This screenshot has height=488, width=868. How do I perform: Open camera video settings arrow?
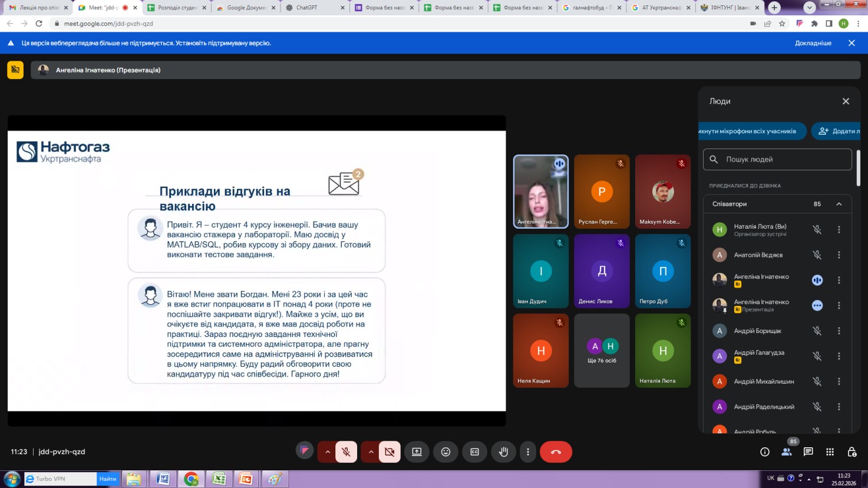coord(371,452)
